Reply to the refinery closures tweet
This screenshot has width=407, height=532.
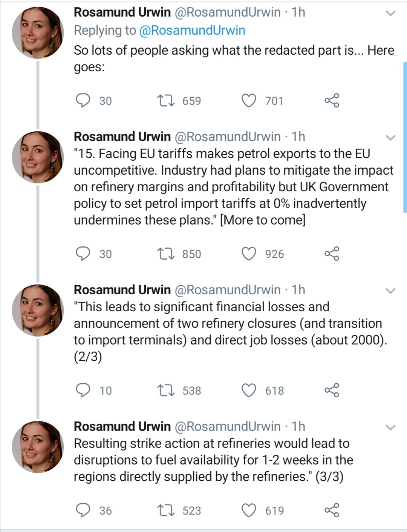pos(83,390)
